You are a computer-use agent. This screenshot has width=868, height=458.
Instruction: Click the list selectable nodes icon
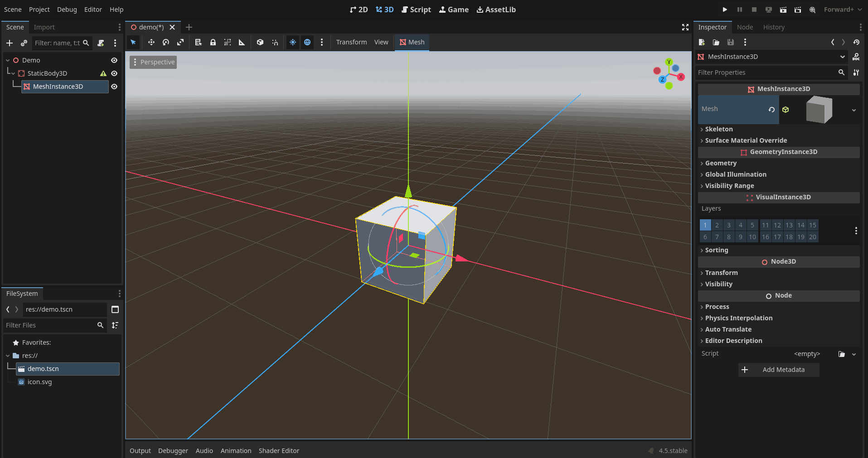198,42
